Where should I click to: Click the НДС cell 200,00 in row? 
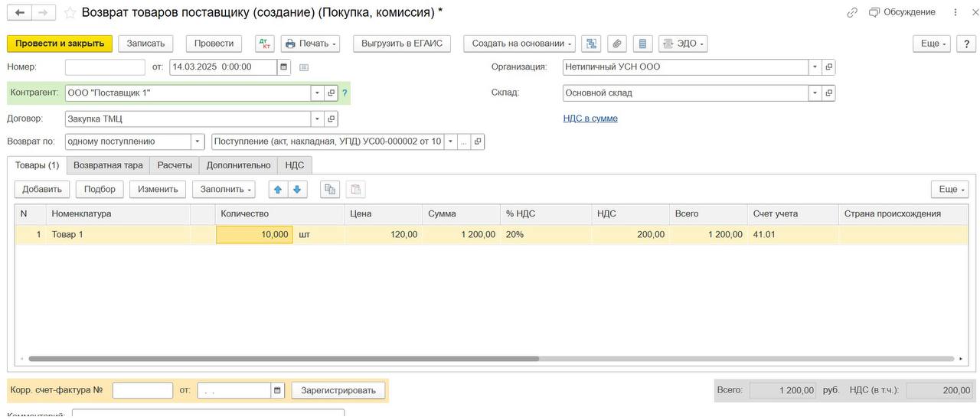click(630, 235)
